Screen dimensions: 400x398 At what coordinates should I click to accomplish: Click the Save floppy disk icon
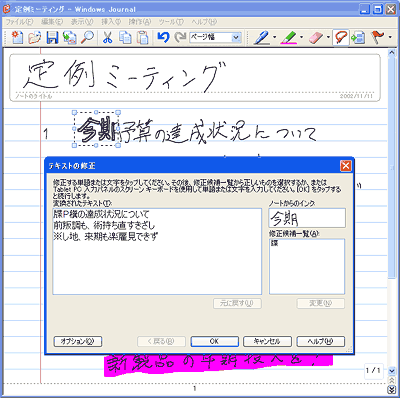[x=52, y=37]
